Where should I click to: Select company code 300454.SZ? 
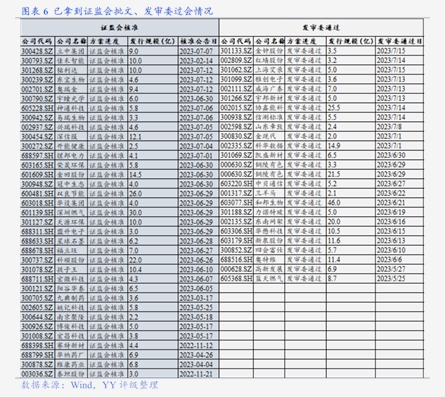pos(37,137)
